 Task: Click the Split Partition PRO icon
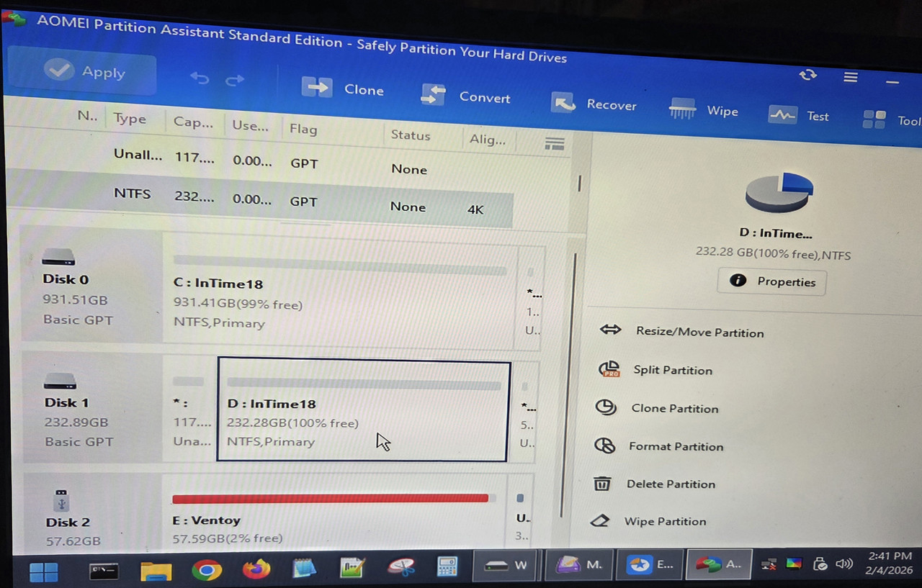point(609,369)
